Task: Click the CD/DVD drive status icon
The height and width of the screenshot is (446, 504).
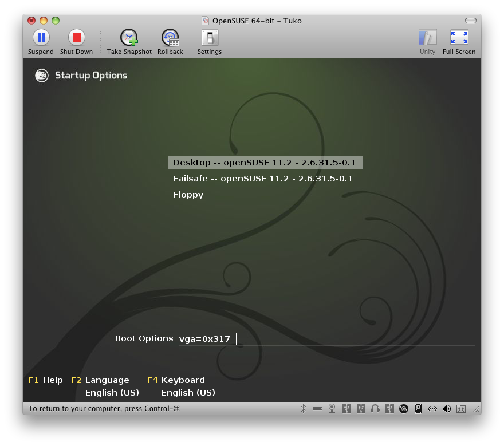Action: tap(404, 409)
